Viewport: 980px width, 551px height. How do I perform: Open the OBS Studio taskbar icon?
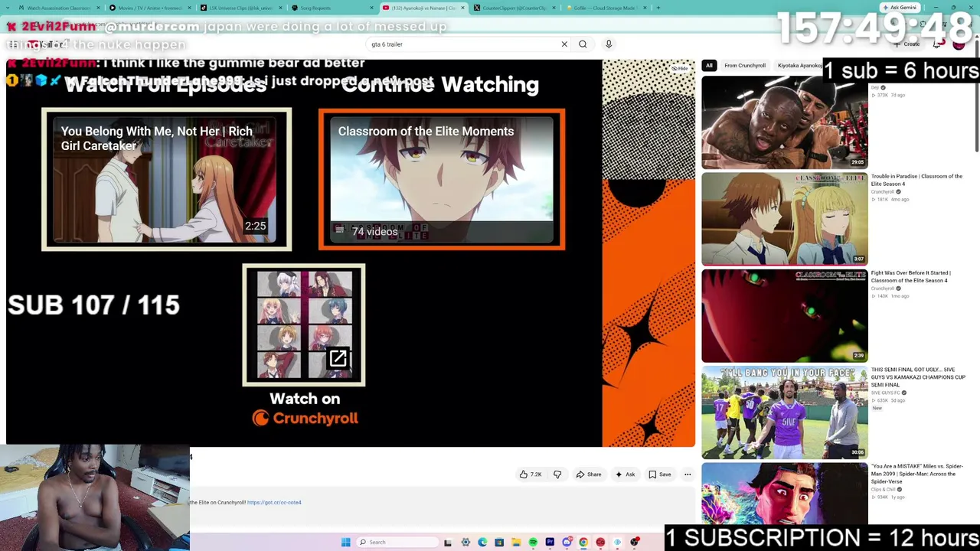point(634,543)
